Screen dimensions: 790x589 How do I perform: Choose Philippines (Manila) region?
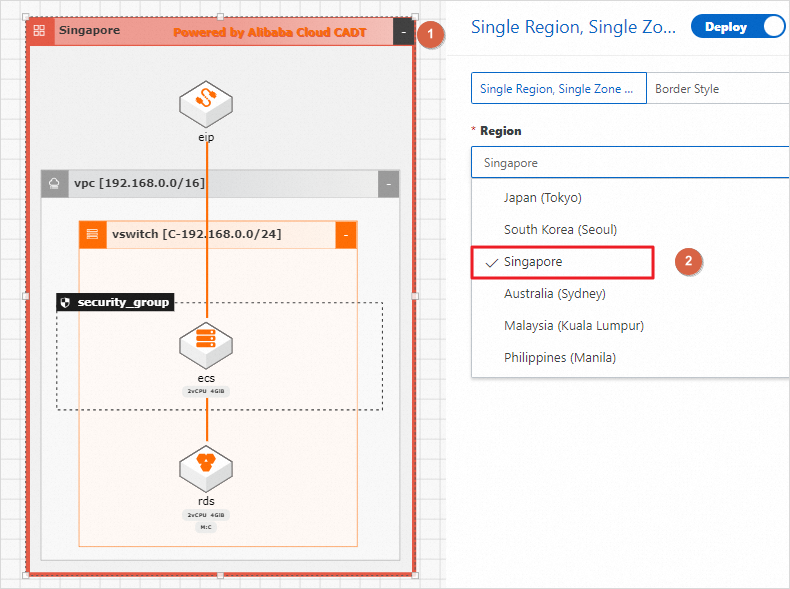click(x=630, y=358)
